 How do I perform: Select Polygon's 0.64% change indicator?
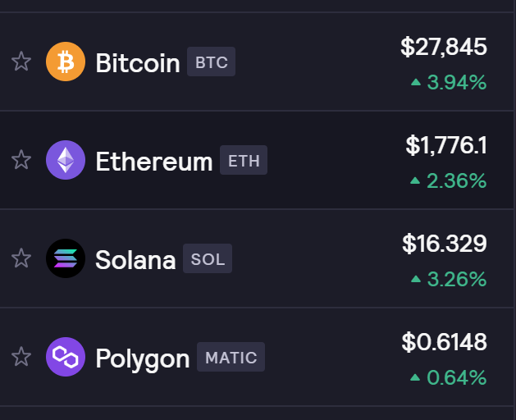(x=449, y=377)
